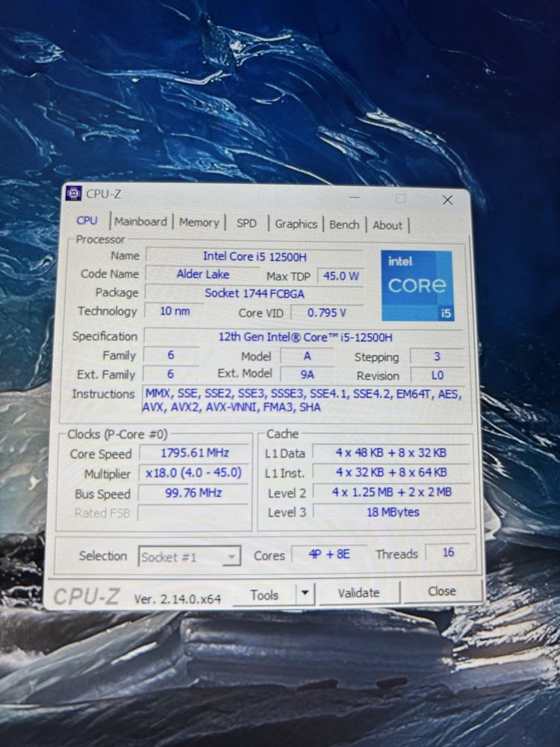The width and height of the screenshot is (560, 747).
Task: Click the Multiplier x18.0 (4.0 - 45.0) value
Action: click(194, 473)
